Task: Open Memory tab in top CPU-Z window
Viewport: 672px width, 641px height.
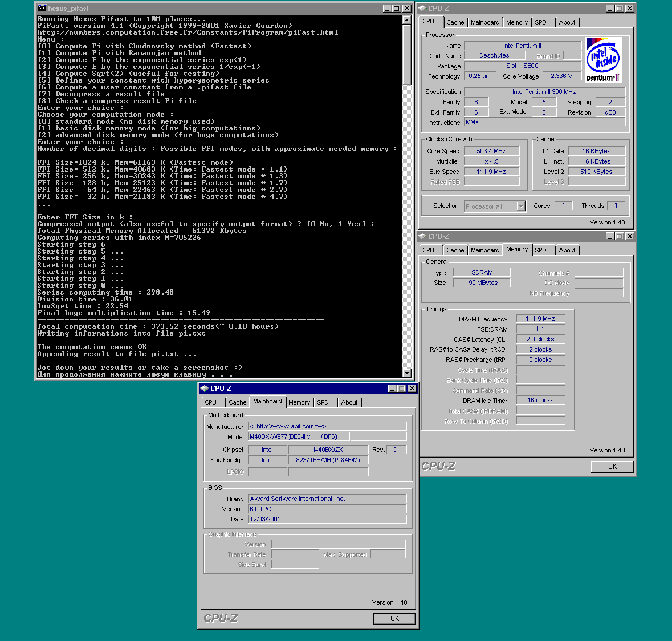Action: (517, 22)
